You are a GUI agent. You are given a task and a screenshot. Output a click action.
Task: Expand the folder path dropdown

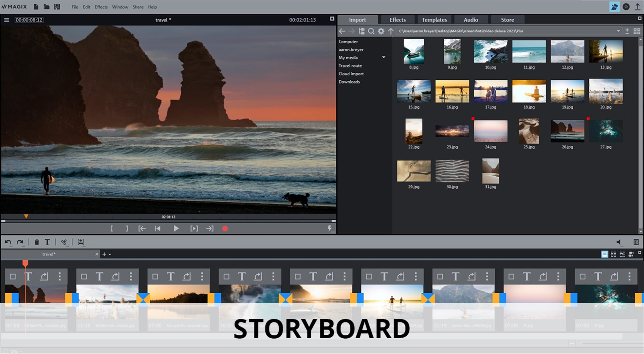pos(618,31)
